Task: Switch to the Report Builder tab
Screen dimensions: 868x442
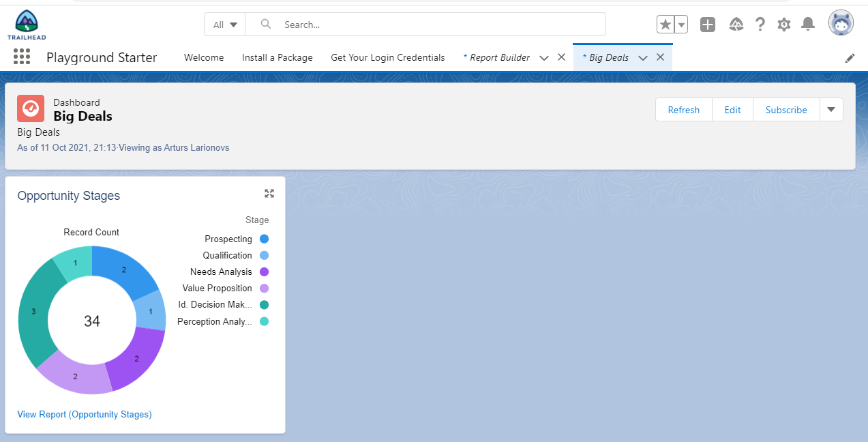Action: pyautogui.click(x=496, y=57)
